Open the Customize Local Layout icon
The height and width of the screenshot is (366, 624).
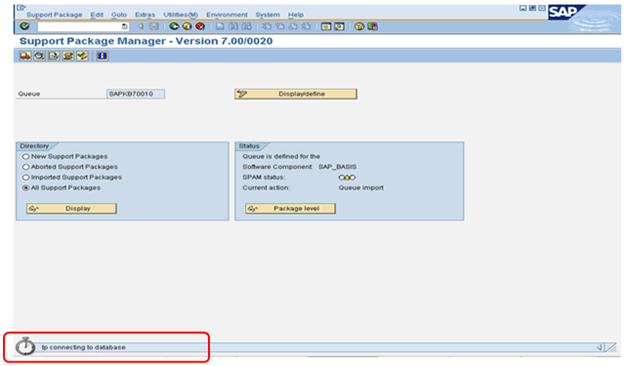pyautogui.click(x=372, y=26)
